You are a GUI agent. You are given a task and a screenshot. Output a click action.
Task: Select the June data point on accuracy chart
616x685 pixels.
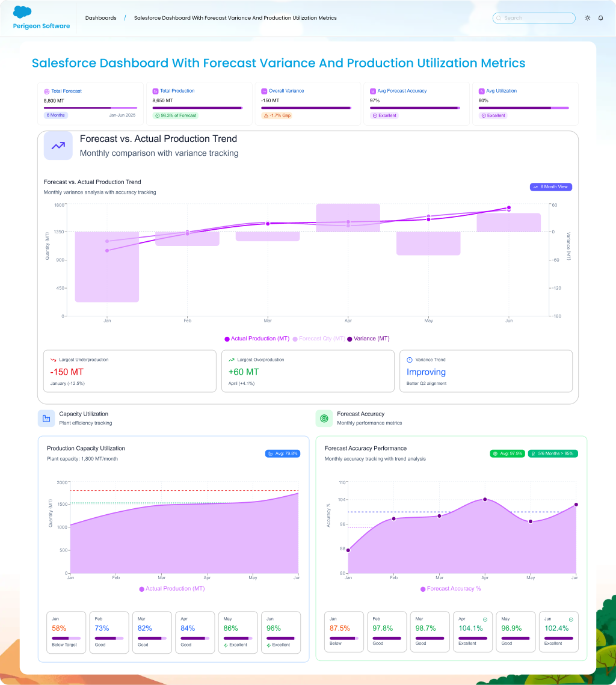pyautogui.click(x=576, y=505)
